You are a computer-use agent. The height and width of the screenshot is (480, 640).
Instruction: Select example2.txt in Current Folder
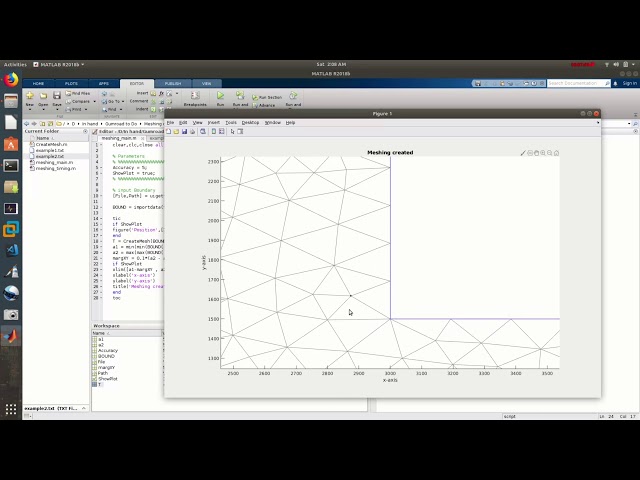[50, 156]
